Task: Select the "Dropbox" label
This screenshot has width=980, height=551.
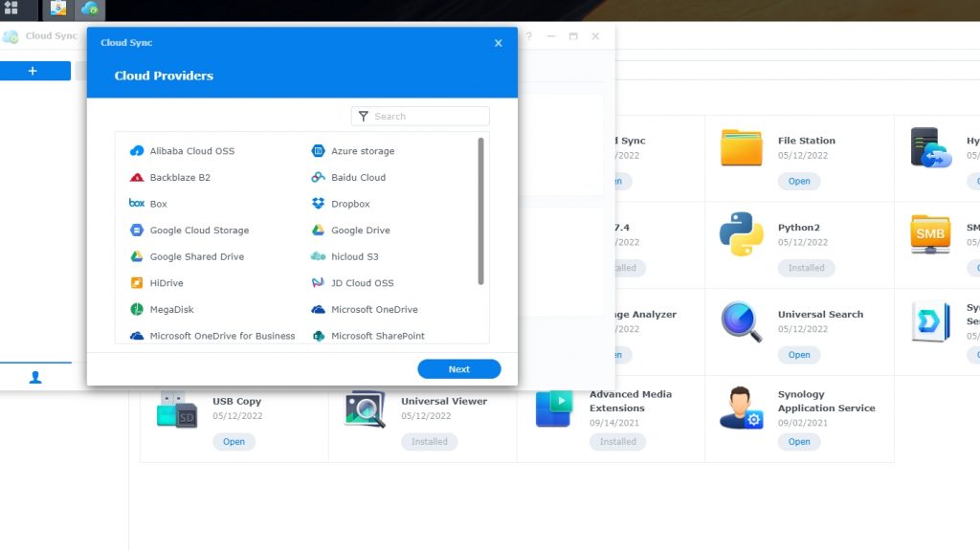Action: point(350,204)
